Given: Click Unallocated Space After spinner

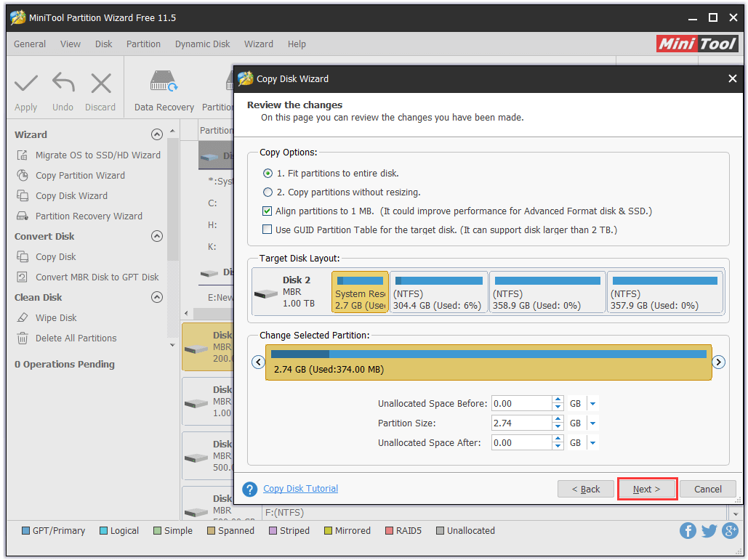Looking at the screenshot, I should [558, 443].
